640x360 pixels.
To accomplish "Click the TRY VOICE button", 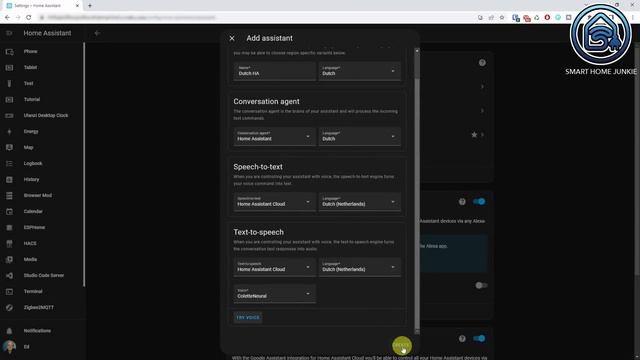I will (x=248, y=318).
